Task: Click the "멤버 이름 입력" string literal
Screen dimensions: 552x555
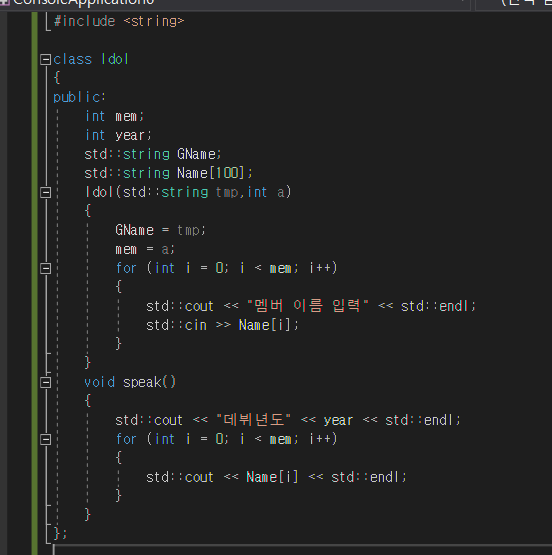Action: pos(307,306)
